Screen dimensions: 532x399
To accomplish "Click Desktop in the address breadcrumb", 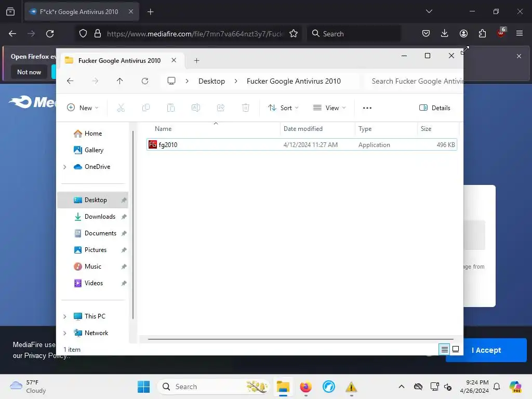I will 212,81.
